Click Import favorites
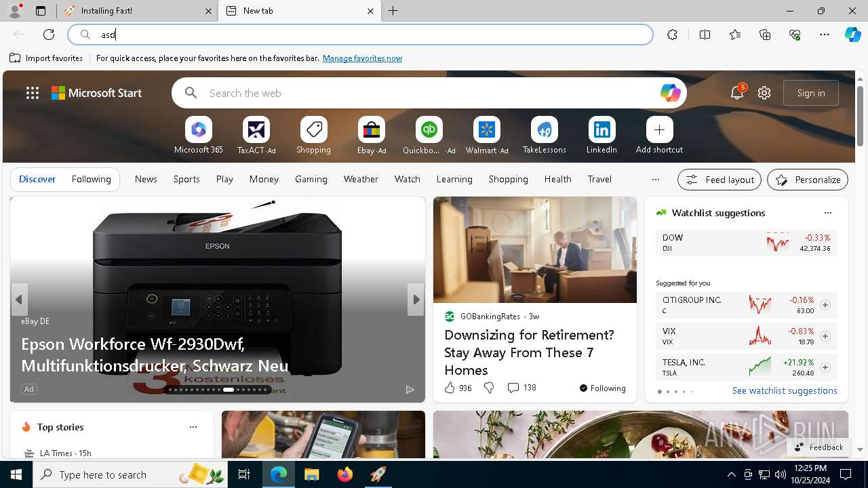 point(46,58)
